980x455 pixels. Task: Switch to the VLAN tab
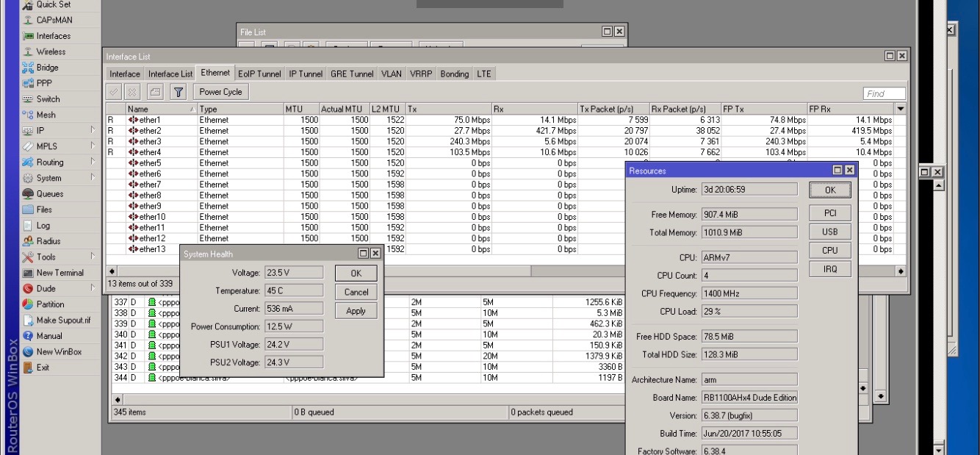(392, 74)
